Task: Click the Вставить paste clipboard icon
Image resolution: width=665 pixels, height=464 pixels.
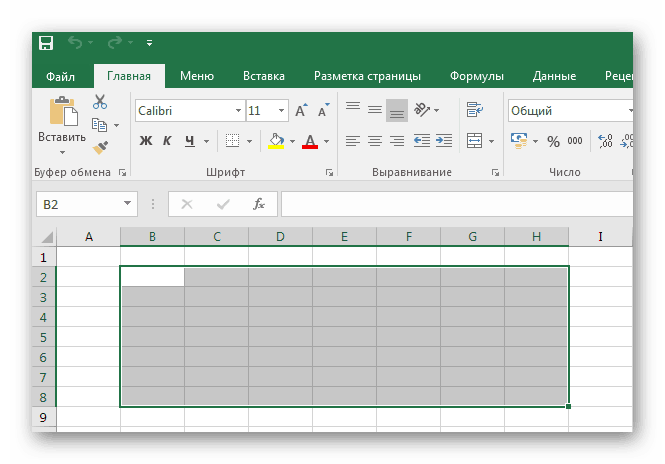Action: [64, 111]
